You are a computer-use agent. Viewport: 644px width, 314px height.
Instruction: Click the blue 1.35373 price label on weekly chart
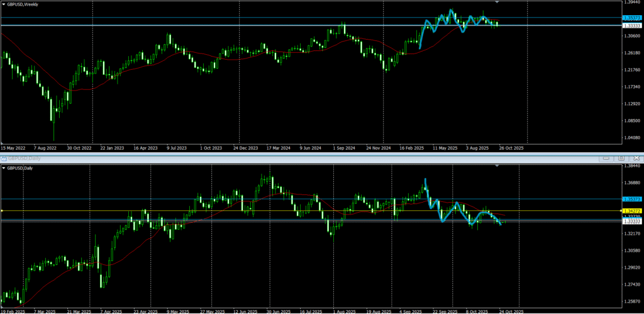click(631, 18)
